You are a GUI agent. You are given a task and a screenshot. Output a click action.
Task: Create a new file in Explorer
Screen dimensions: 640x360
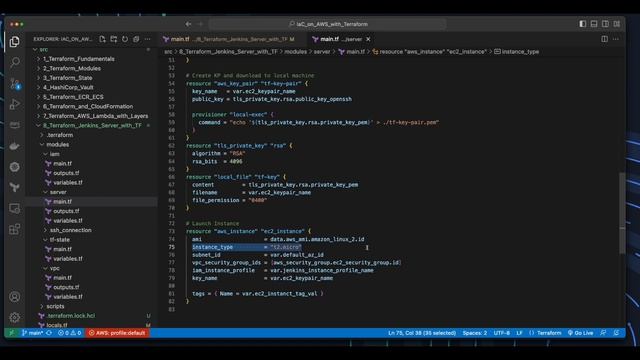pyautogui.click(x=102, y=39)
